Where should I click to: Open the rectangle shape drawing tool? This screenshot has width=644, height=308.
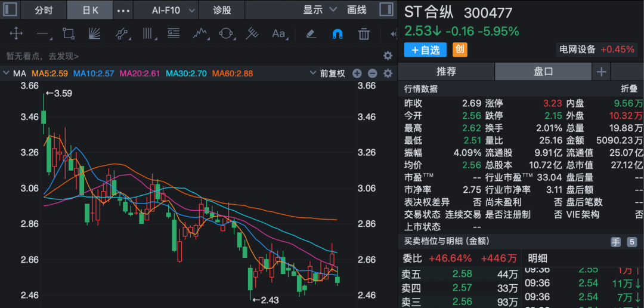69,34
